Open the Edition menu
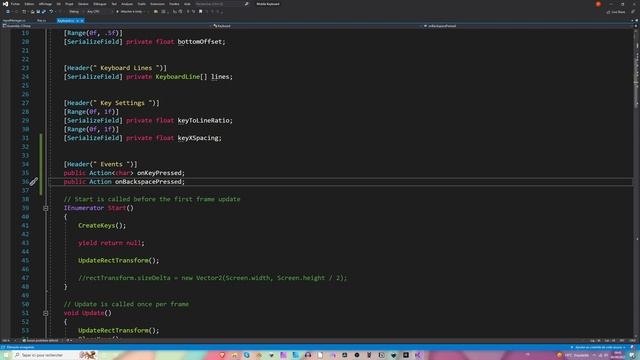Image resolution: width=640 pixels, height=360 pixels. 29,4
